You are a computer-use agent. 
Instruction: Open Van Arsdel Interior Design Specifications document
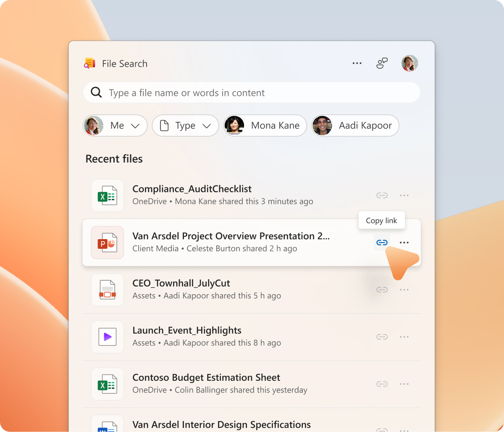(221, 424)
